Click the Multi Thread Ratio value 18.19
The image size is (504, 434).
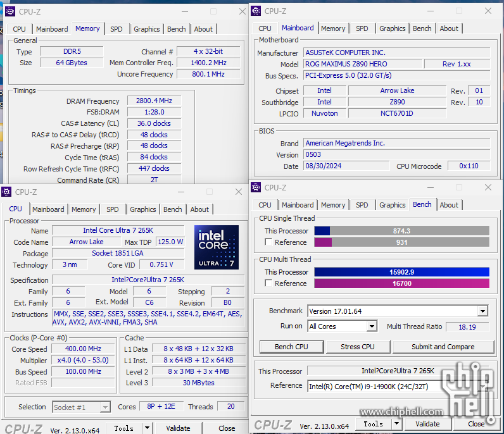point(467,327)
